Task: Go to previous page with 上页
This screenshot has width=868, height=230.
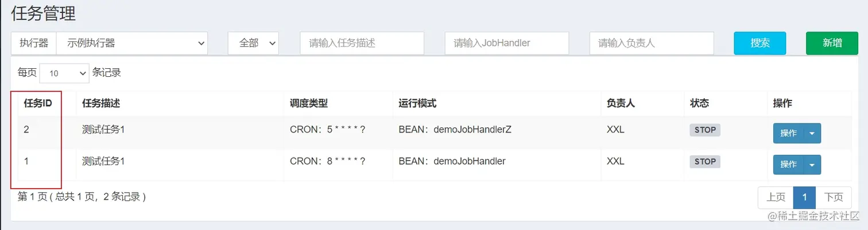Action: tap(776, 197)
